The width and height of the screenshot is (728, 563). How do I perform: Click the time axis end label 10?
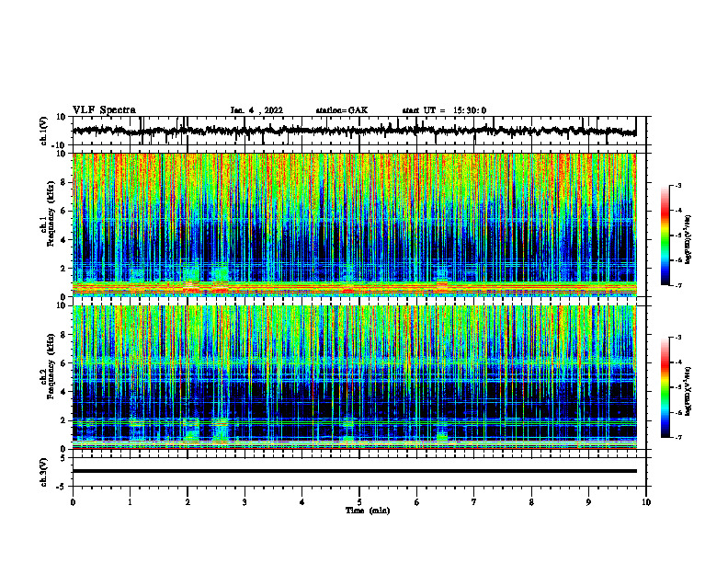click(646, 502)
